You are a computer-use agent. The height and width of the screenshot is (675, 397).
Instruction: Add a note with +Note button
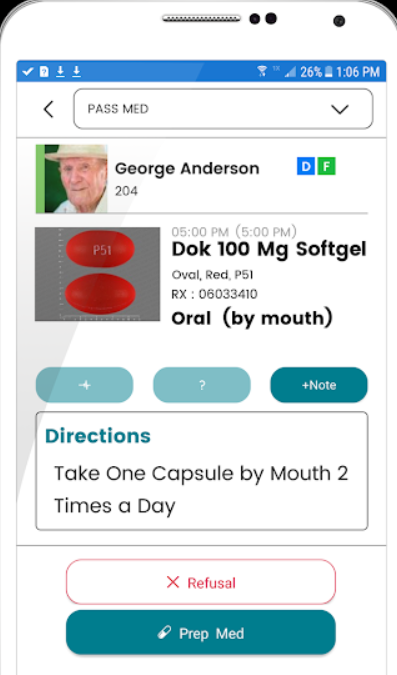tap(319, 385)
